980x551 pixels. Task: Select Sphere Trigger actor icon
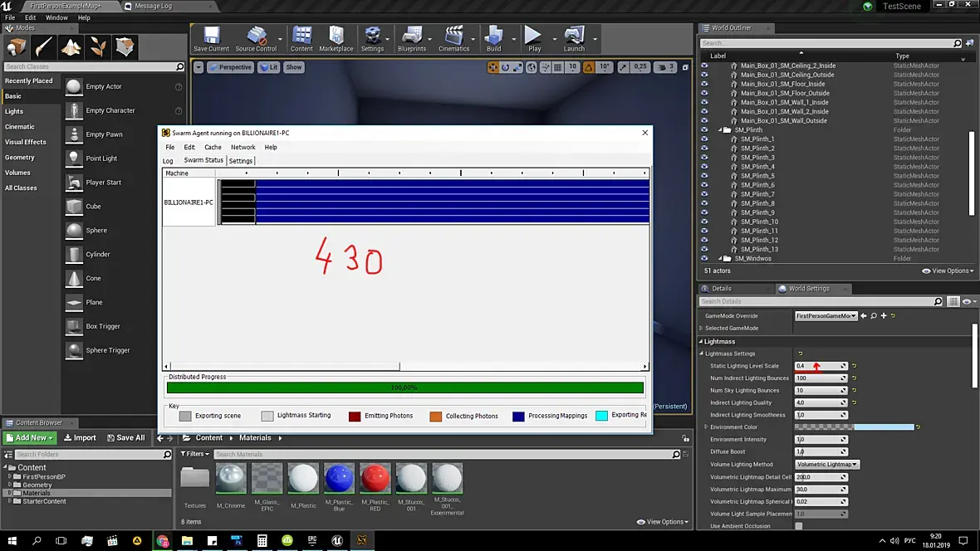tap(74, 350)
